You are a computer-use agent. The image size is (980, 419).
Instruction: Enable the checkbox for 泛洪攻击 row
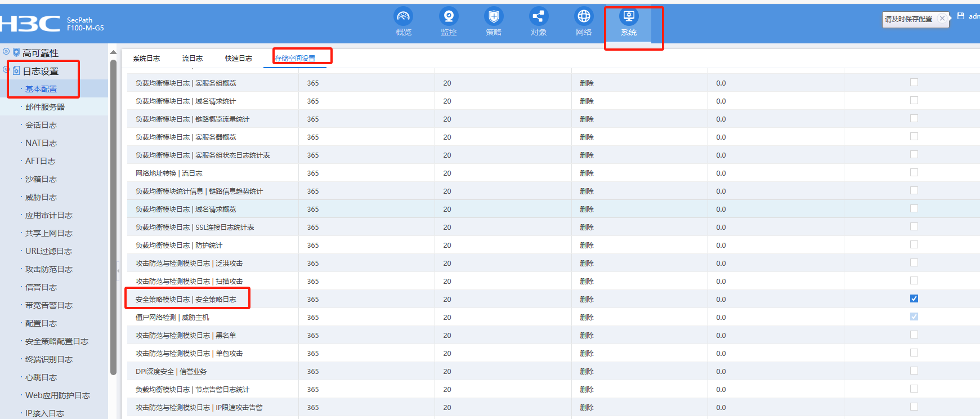pos(914,263)
